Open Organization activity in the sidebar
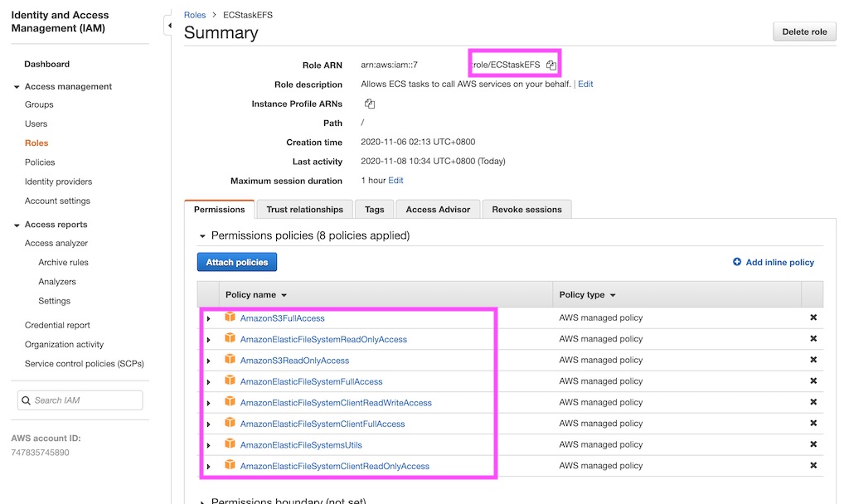Screen dimensions: 849x504 click(x=64, y=344)
